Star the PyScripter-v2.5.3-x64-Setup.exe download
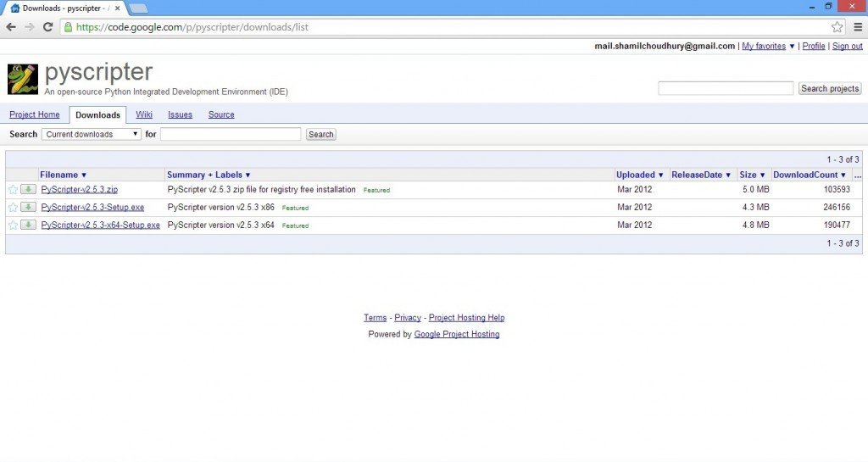This screenshot has width=868, height=462. click(14, 225)
